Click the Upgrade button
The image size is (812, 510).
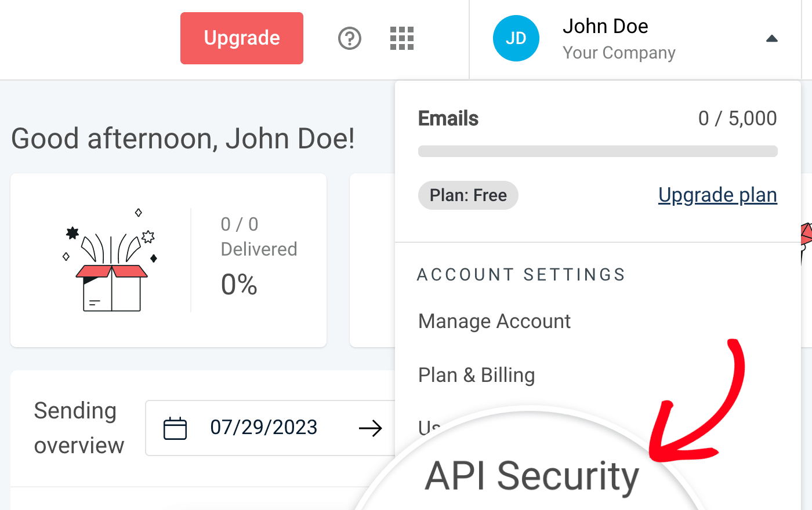pos(241,38)
